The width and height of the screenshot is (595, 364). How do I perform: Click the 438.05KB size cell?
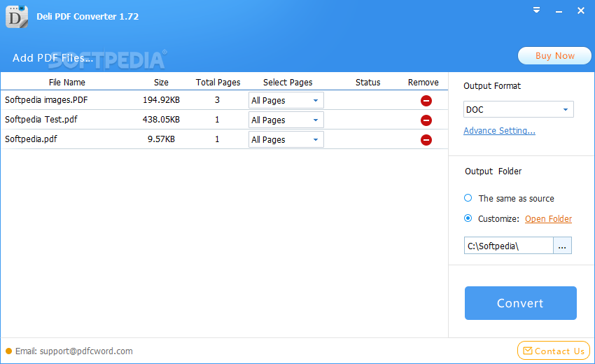[x=161, y=120]
